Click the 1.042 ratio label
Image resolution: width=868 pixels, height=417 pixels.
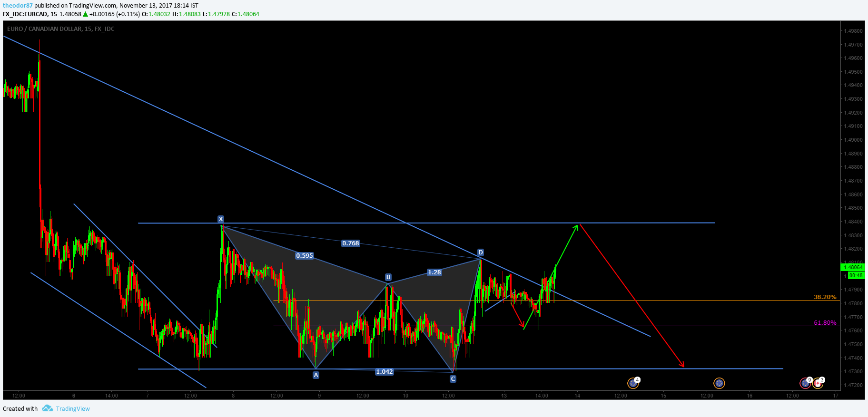pos(385,372)
